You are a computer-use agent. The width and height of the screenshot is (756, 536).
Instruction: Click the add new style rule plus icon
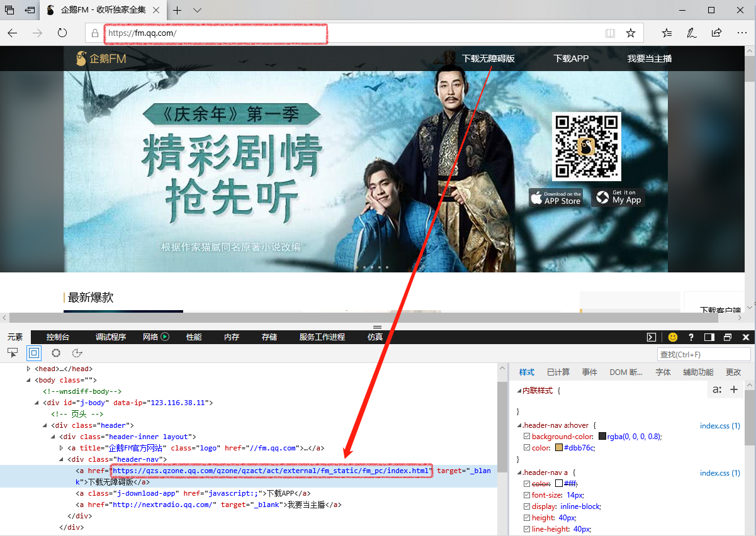(733, 389)
